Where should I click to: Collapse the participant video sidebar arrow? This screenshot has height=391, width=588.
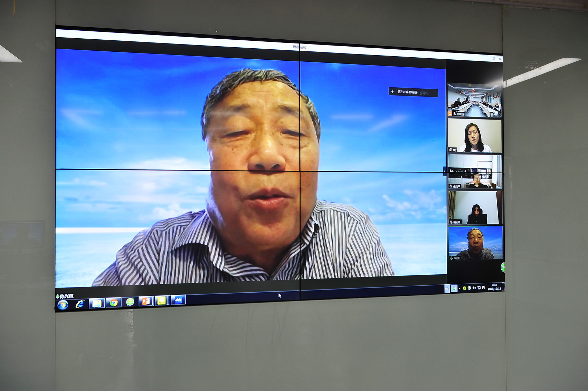tap(445, 170)
